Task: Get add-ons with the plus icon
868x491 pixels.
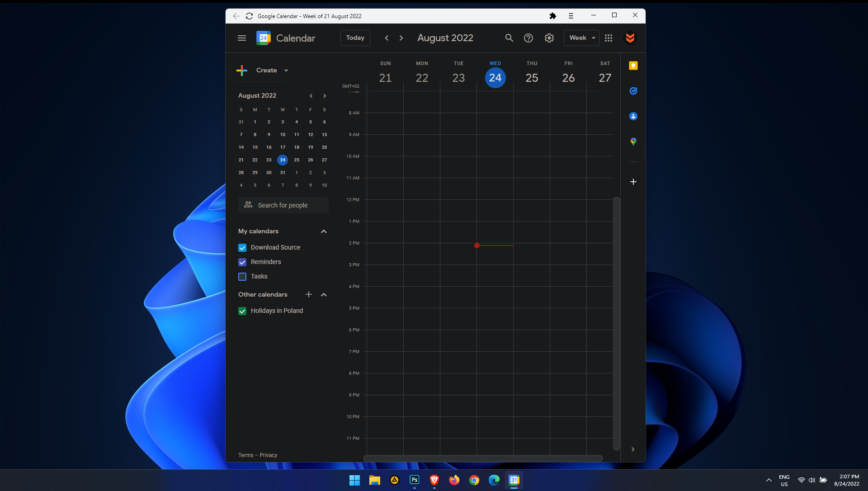Action: click(633, 182)
